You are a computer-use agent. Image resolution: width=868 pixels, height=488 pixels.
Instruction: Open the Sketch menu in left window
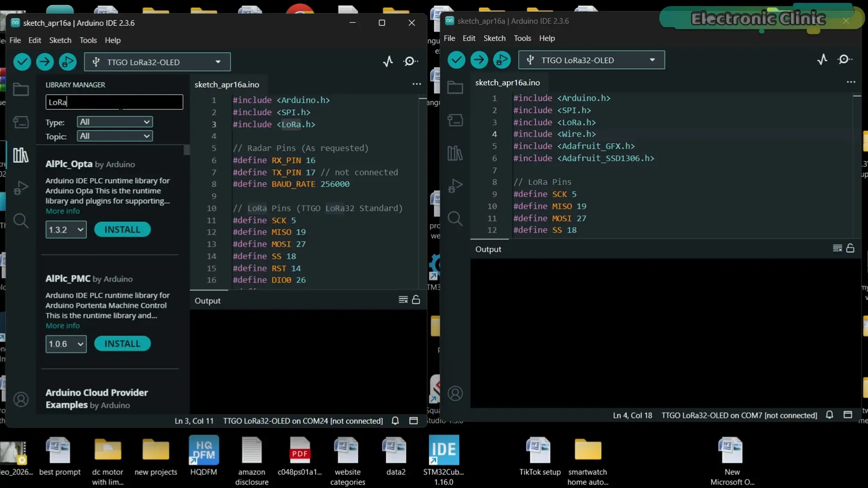(60, 40)
